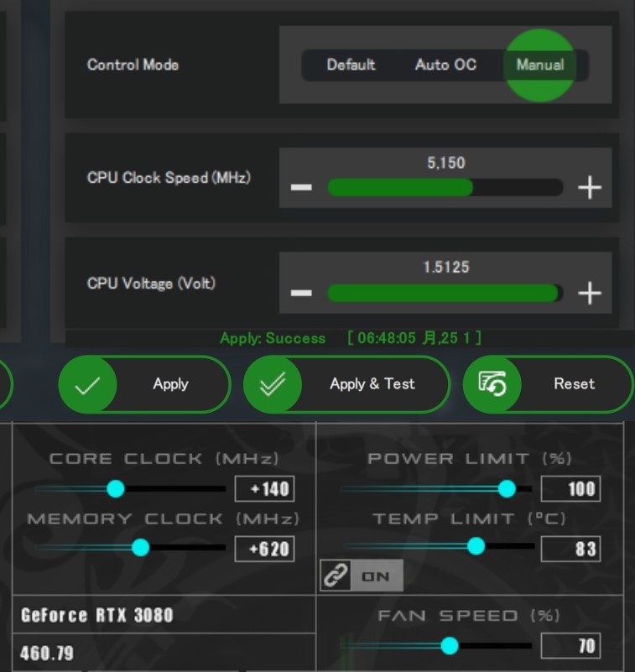Click the CPU Voltage slider bar
This screenshot has width=635, height=672.
tap(445, 293)
